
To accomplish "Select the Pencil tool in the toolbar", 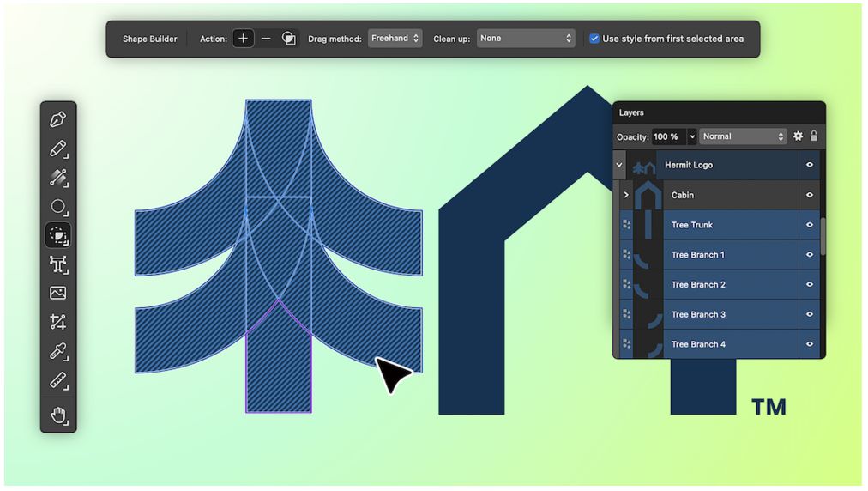I will [x=58, y=149].
